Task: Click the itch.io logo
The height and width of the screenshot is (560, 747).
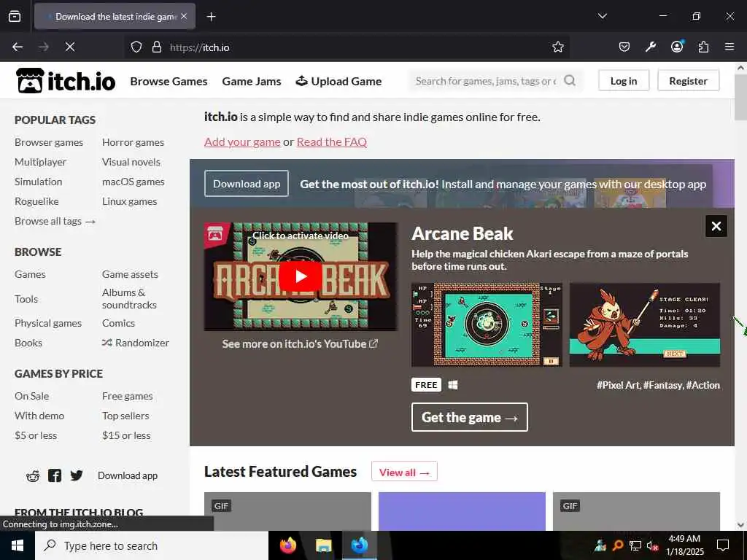Action: coord(65,81)
